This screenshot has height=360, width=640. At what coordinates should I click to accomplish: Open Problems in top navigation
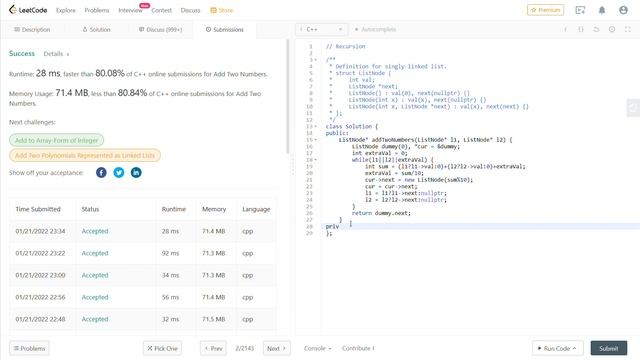[97, 10]
